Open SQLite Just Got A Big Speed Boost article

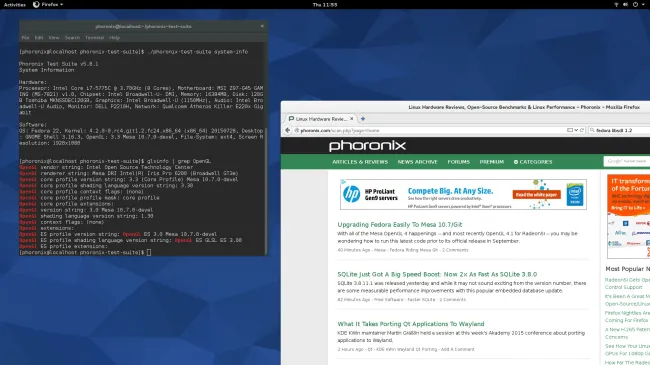(x=437, y=274)
